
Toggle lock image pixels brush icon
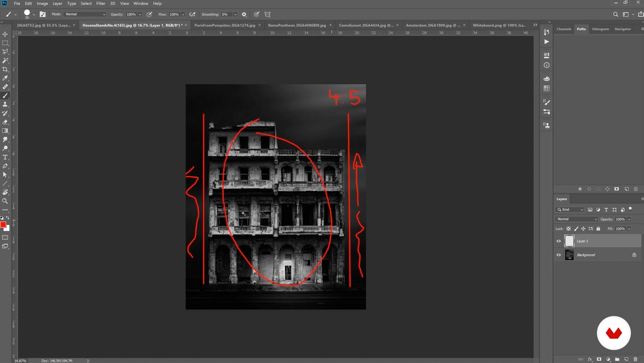click(576, 229)
